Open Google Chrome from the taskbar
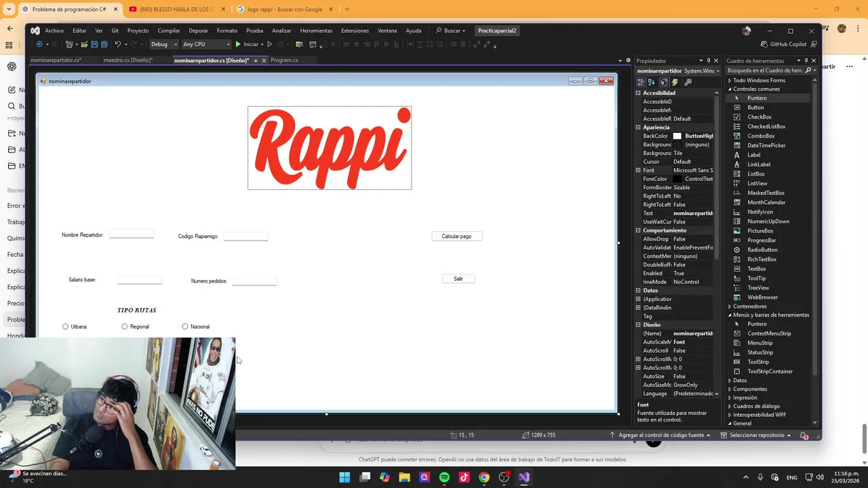868x488 pixels. (484, 477)
